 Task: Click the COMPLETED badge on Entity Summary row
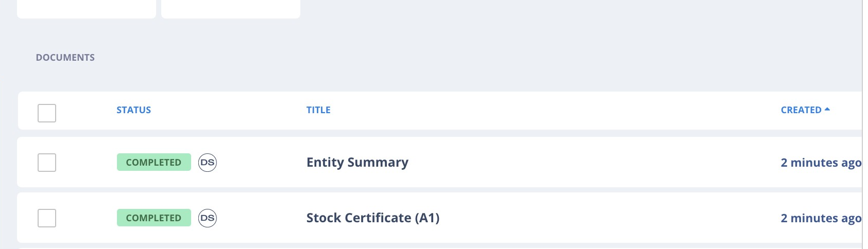(154, 162)
